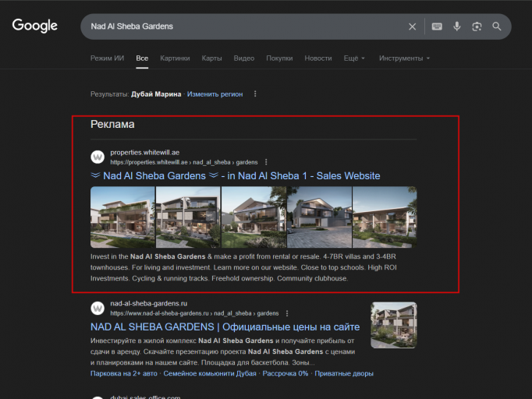532x399 pixels.
Task: Open the on-screen keyboard icon
Action: (437, 26)
